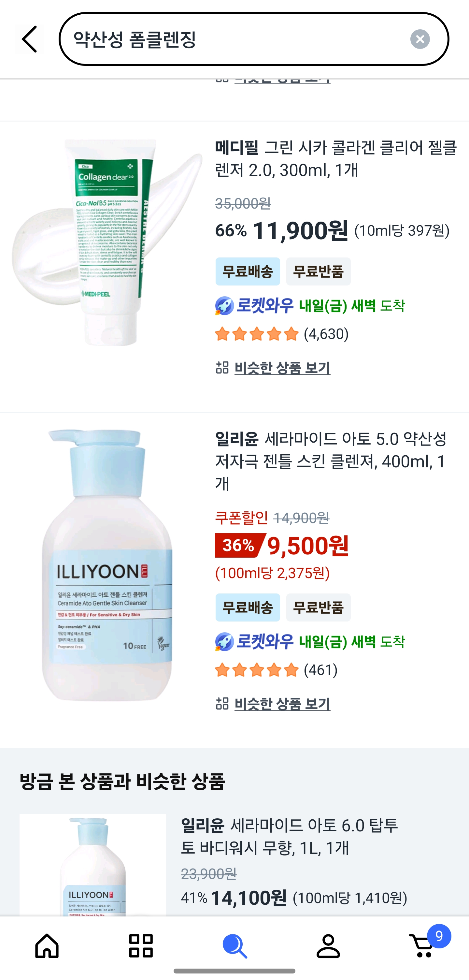
Task: Tap the 무료반품 badge on 일리윤 item
Action: [318, 607]
